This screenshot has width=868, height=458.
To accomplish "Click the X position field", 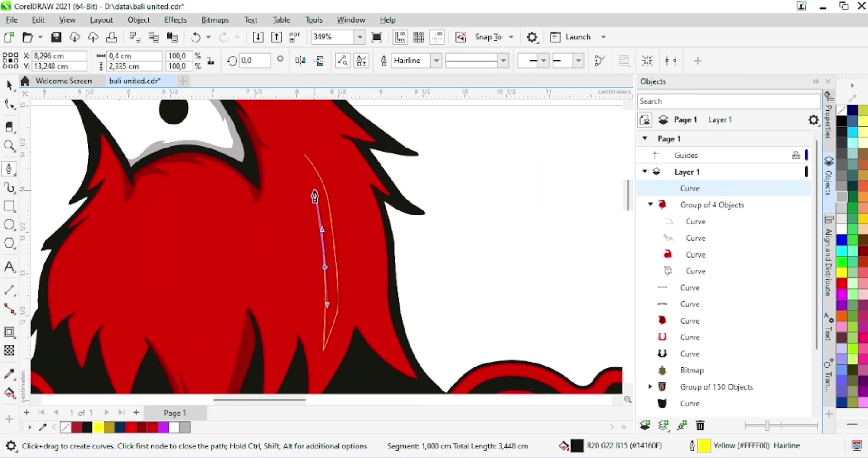I will 59,56.
